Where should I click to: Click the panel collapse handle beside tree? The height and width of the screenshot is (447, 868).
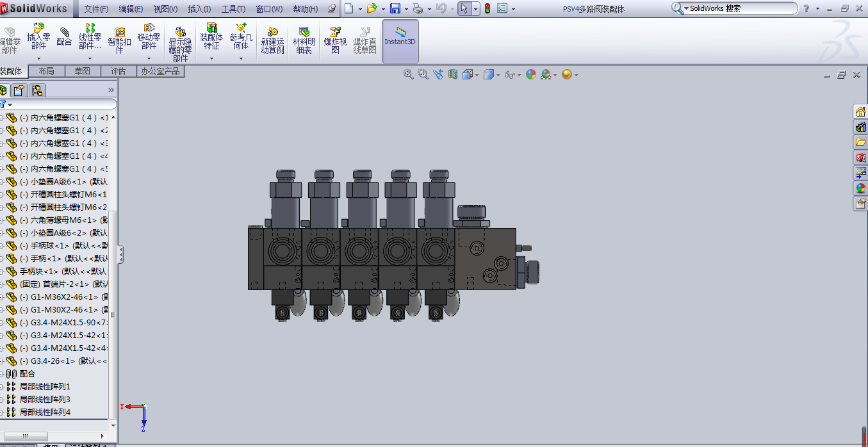(x=120, y=254)
